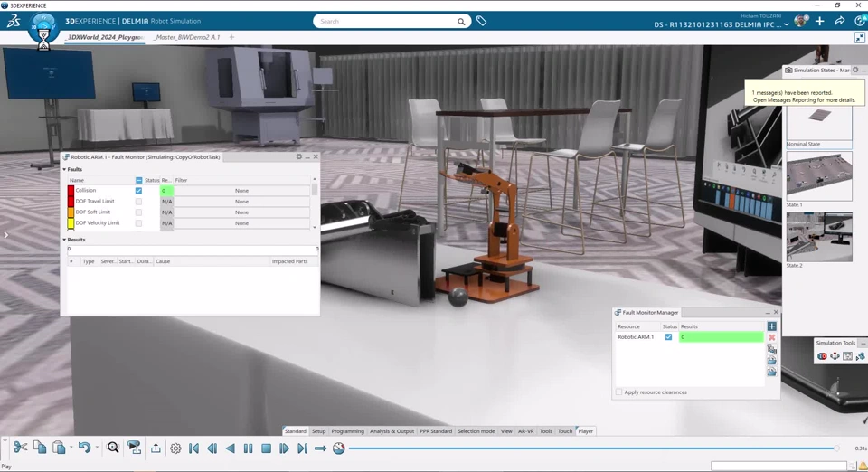Collapse the Faults section
The width and height of the screenshot is (868, 472).
click(64, 169)
